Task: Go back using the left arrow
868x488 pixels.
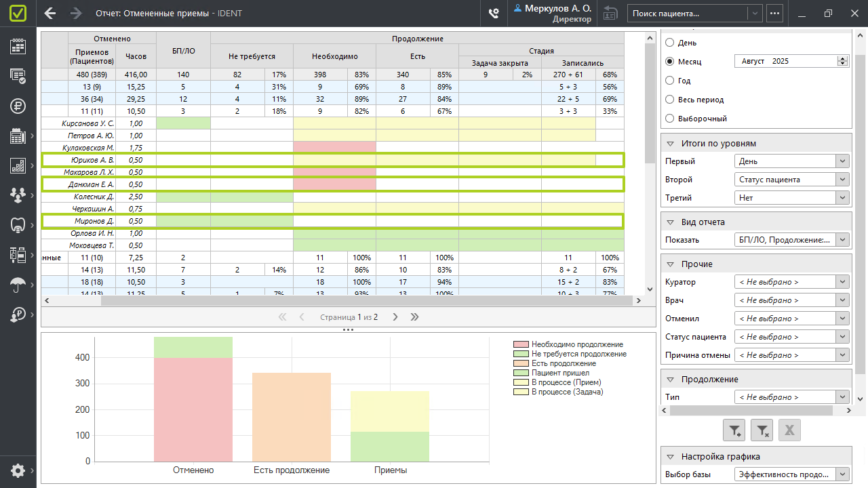Action: click(x=50, y=13)
